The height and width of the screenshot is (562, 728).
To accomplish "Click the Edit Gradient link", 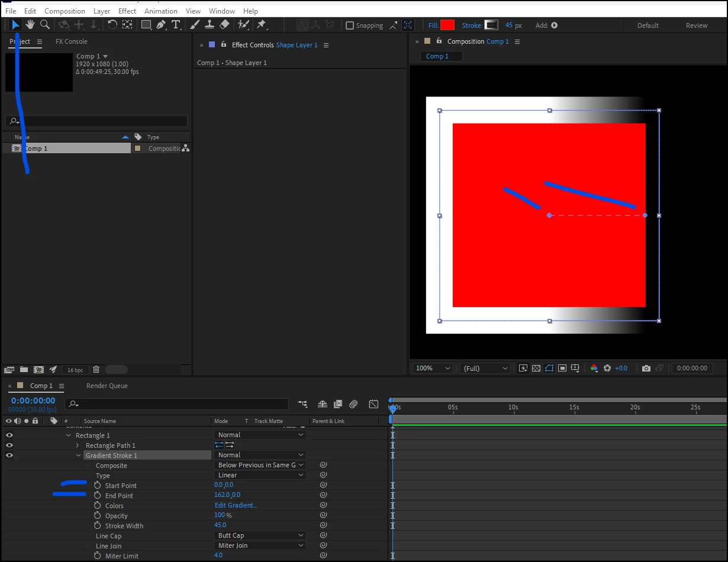I will (236, 505).
